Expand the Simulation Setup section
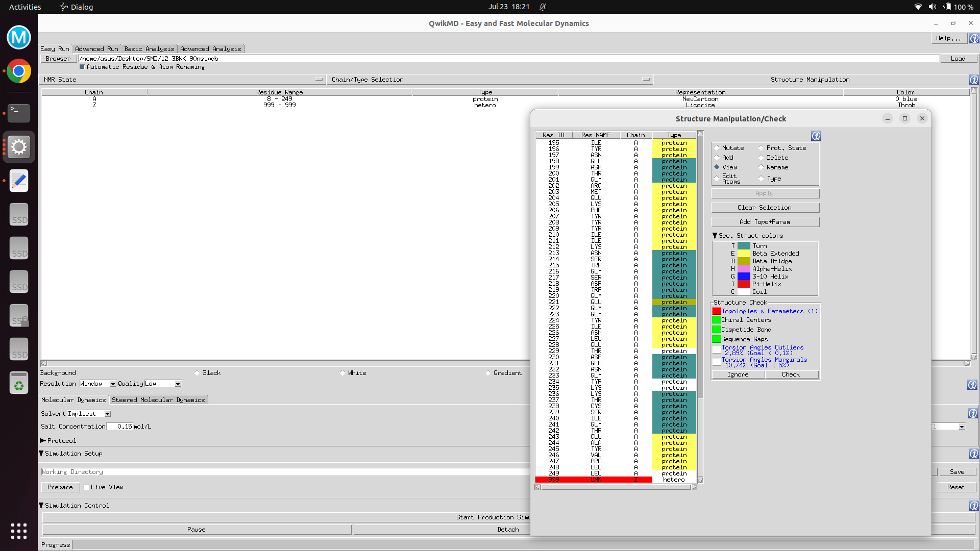 coord(43,453)
